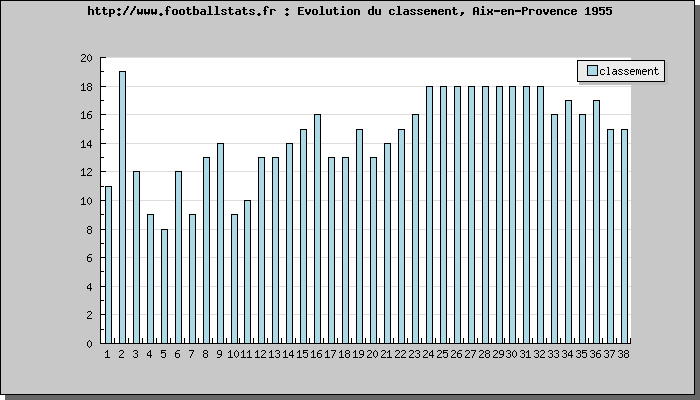Click y-axis label 0
This screenshot has height=400, width=700.
89,344
